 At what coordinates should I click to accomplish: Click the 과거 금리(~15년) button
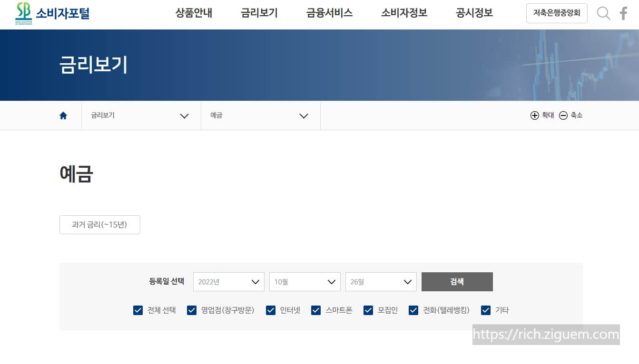click(x=99, y=224)
